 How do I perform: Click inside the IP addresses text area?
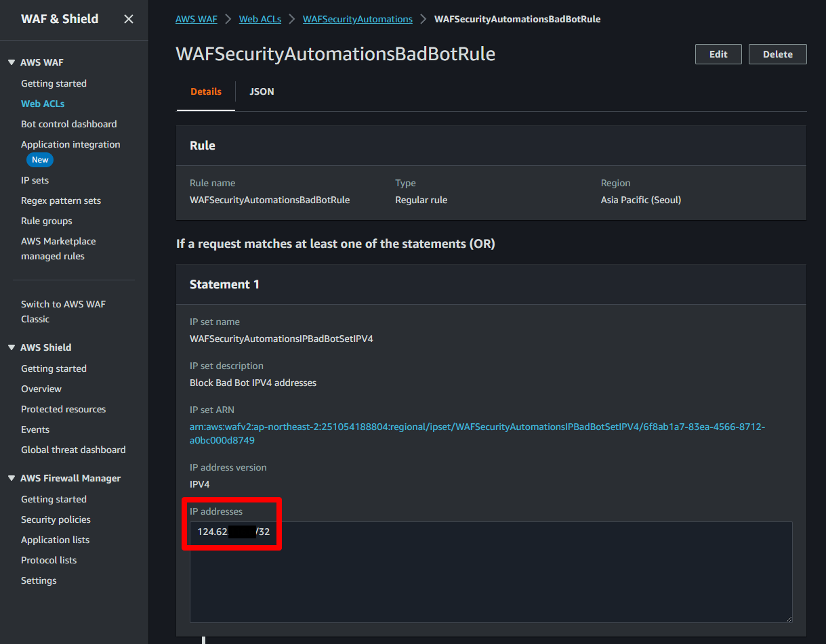(491, 572)
